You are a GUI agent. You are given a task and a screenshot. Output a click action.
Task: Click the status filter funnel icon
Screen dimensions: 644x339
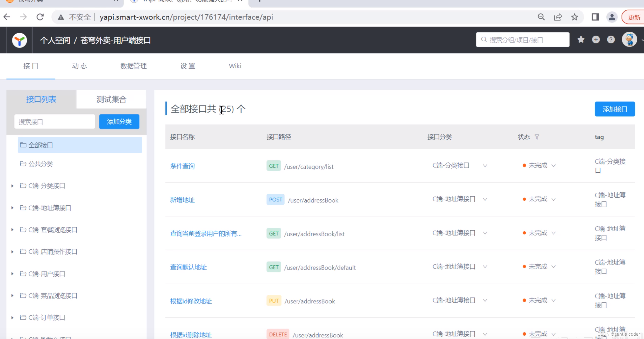point(537,137)
